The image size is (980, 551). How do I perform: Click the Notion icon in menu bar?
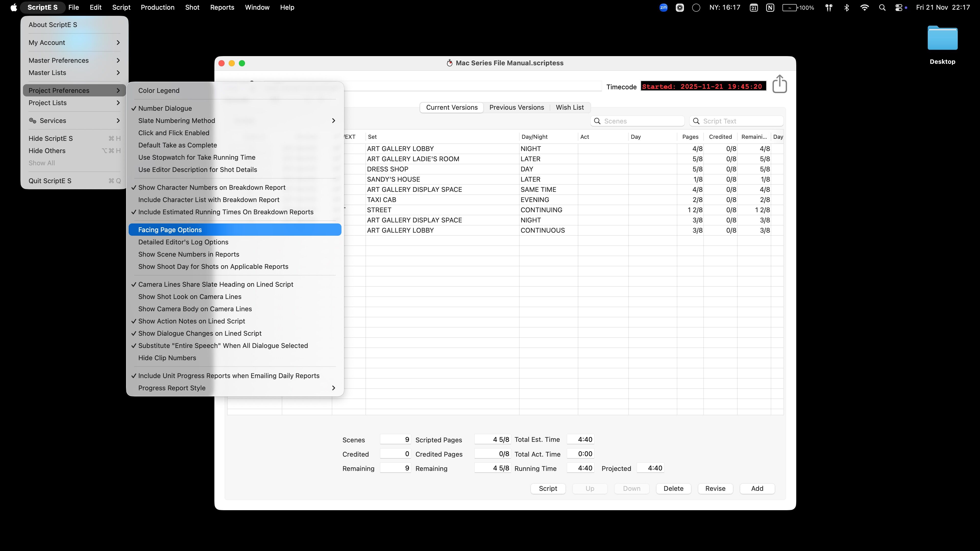pyautogui.click(x=770, y=8)
